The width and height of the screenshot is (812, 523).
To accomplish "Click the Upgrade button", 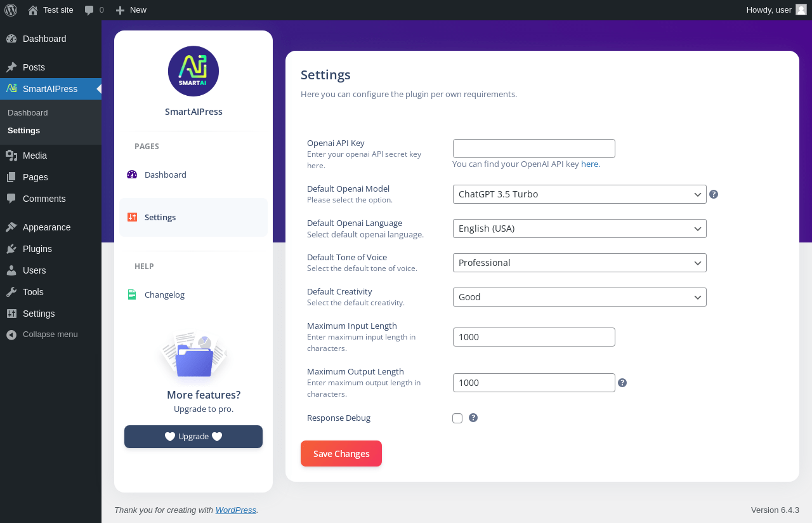I will pos(193,437).
